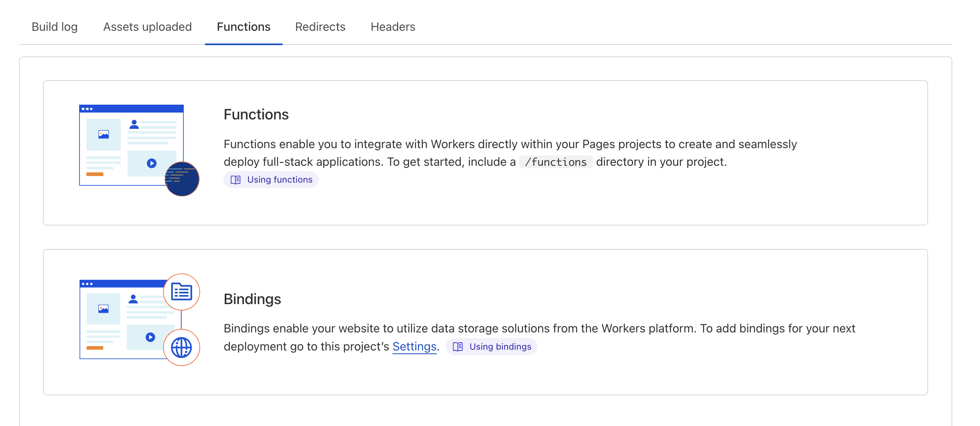The width and height of the screenshot is (980, 426).
Task: Go to the Redirects tab
Action: (x=320, y=27)
